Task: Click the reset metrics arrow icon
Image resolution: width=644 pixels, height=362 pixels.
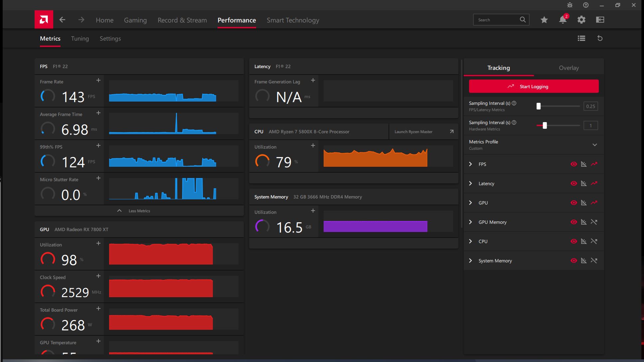Action: (x=600, y=38)
